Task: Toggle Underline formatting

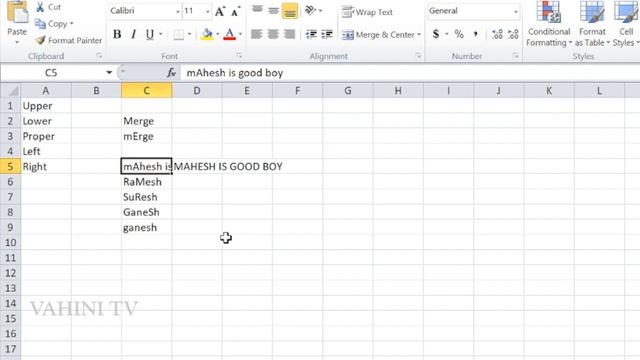Action: click(x=150, y=34)
